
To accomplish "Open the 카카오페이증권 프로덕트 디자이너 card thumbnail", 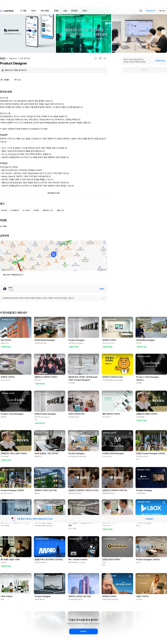I will pos(117,364).
